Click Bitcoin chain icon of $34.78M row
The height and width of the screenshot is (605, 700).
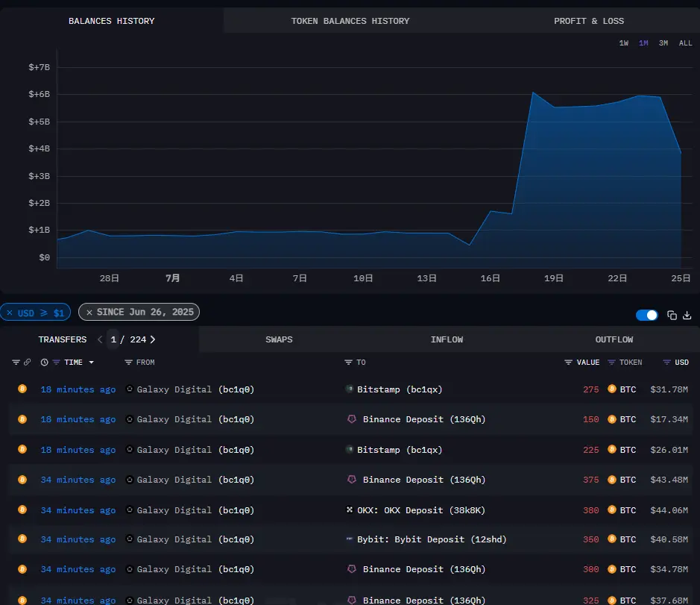[22, 569]
